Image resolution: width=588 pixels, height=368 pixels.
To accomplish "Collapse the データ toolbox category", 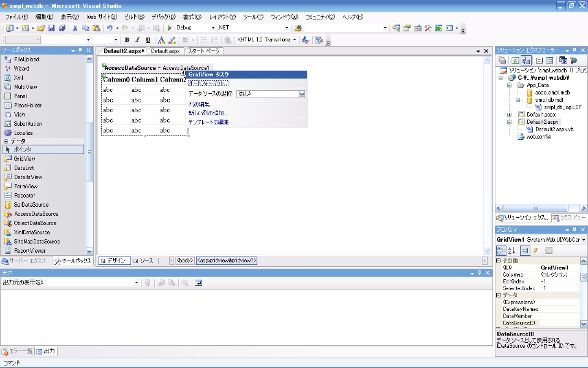I will coord(6,141).
